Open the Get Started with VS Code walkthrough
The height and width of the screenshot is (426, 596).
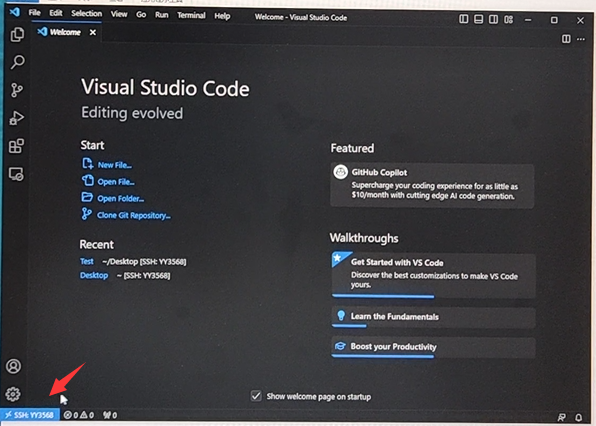[433, 275]
